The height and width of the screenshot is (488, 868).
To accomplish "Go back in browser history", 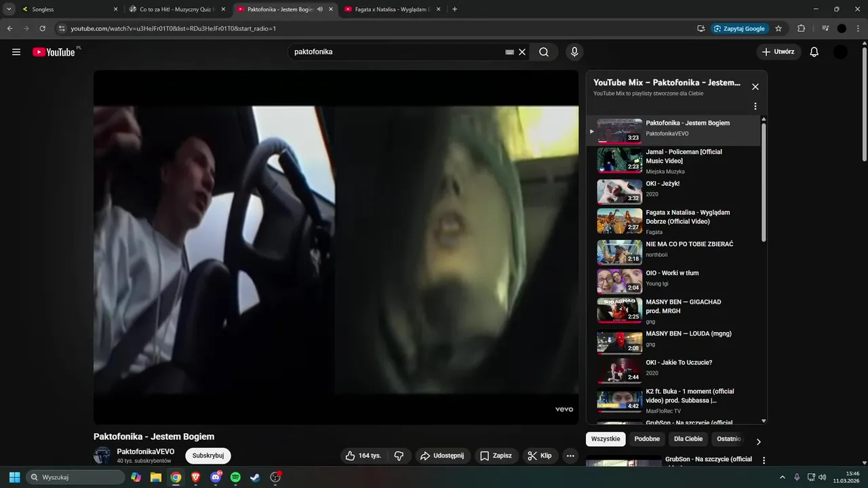I will coord(9,28).
